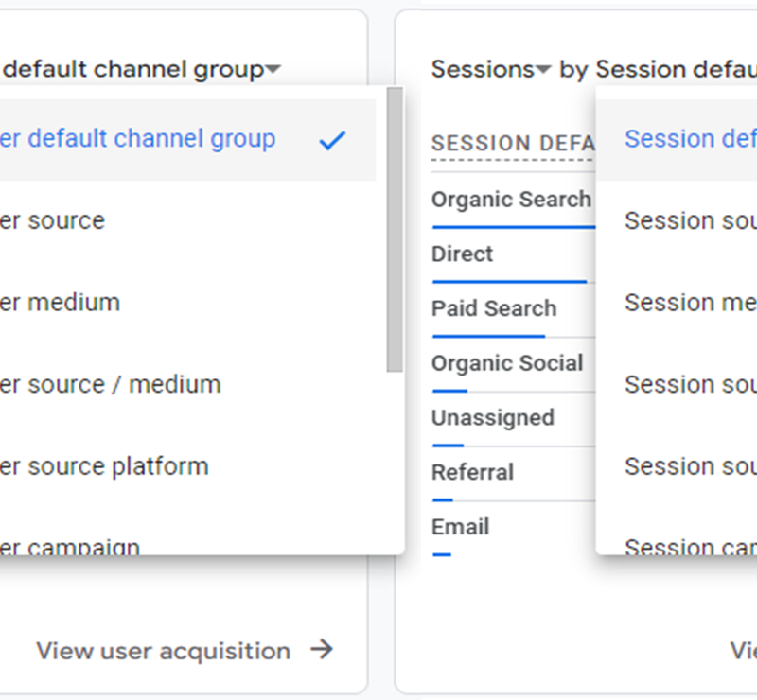Select blue 'Session def...' option in right menu
This screenshot has width=757, height=700.
(677, 140)
